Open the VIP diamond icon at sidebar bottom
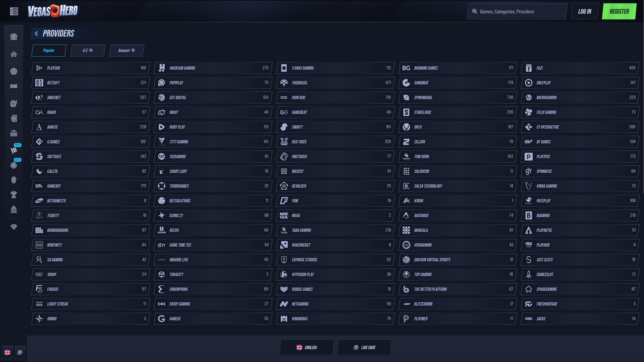Screen dimensions: 644x362 (13, 227)
